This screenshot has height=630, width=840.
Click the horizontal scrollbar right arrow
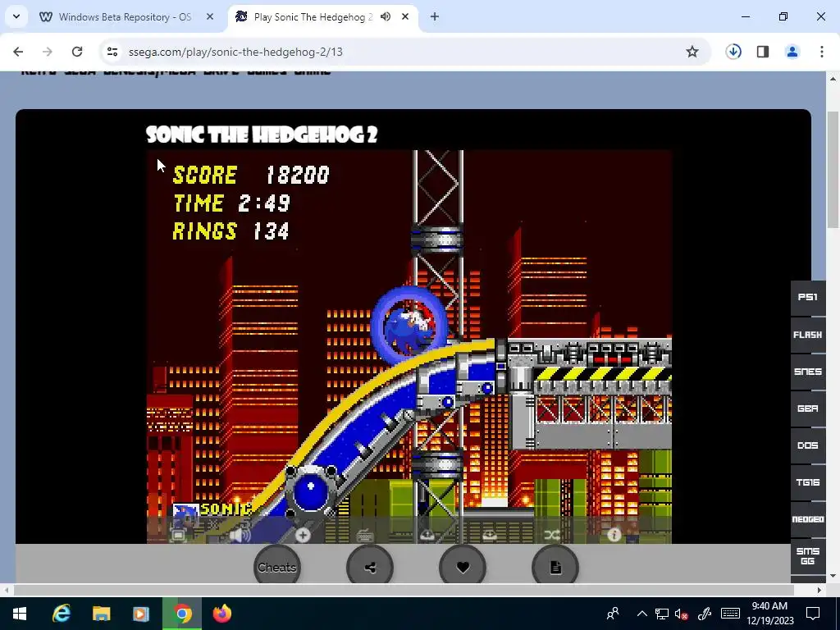pyautogui.click(x=819, y=590)
